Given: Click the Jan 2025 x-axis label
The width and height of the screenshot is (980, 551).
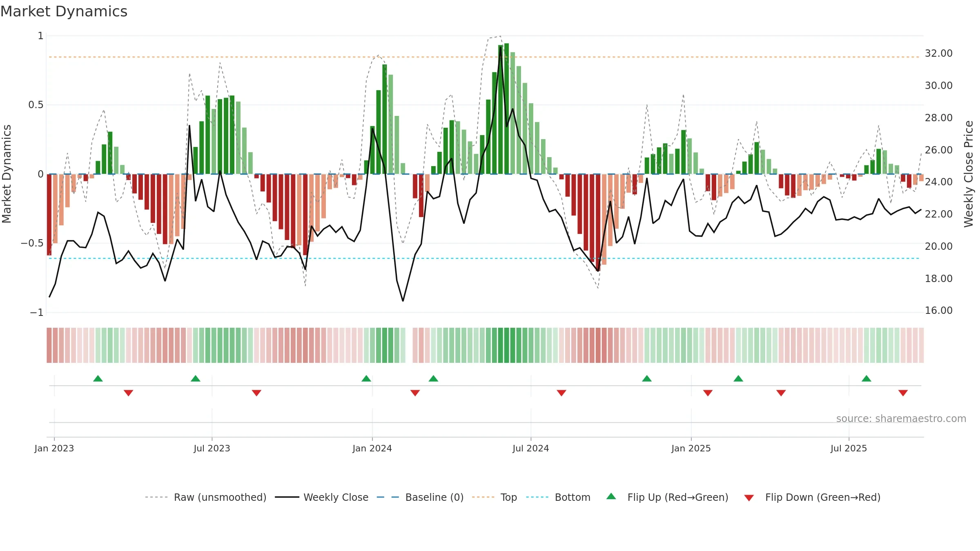Looking at the screenshot, I should pos(691,448).
